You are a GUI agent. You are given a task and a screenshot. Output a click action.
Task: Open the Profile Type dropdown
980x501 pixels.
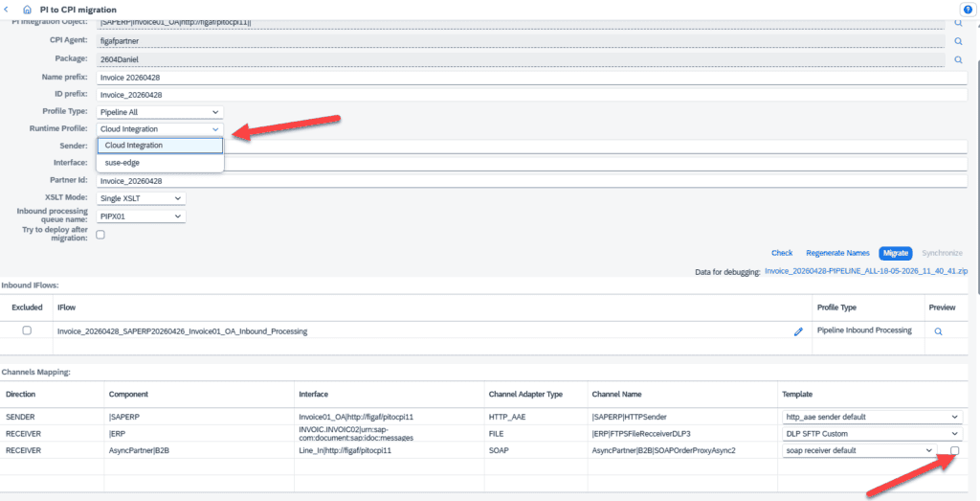[160, 112]
